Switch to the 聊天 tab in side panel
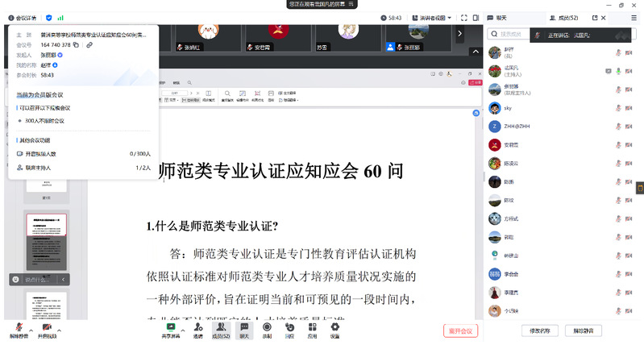 click(501, 17)
